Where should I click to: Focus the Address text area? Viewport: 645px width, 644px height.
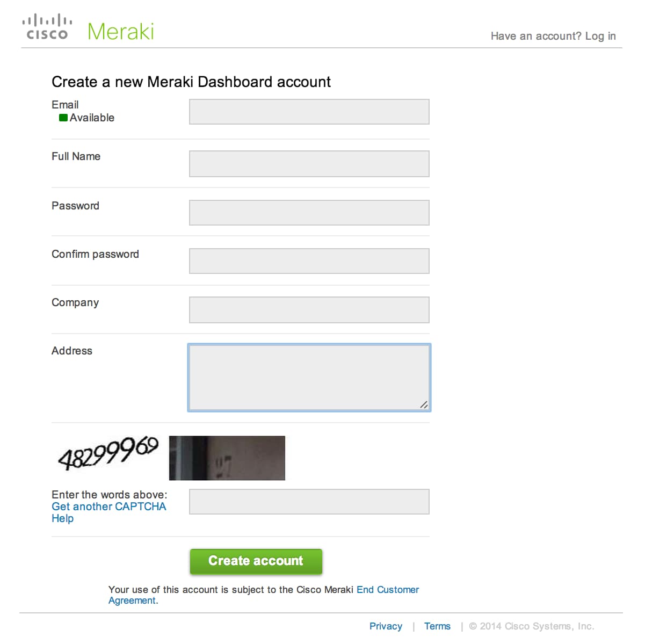pos(309,378)
